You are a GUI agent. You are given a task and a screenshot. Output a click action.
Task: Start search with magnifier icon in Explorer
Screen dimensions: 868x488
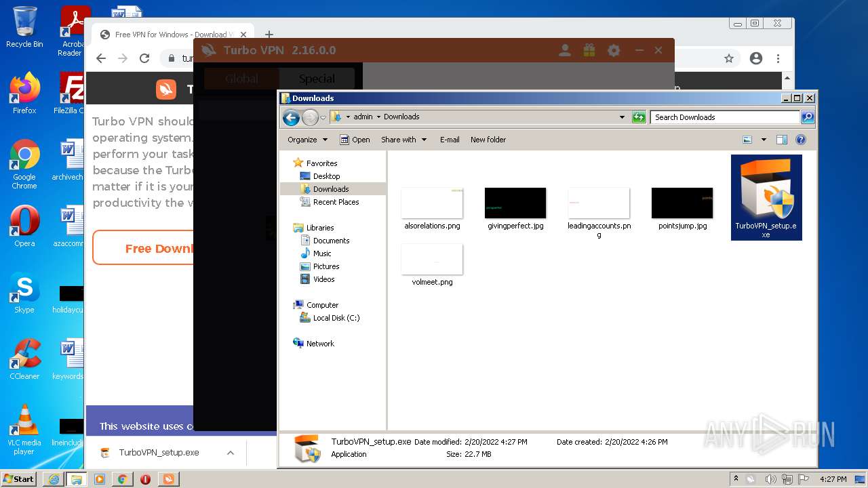pos(808,117)
